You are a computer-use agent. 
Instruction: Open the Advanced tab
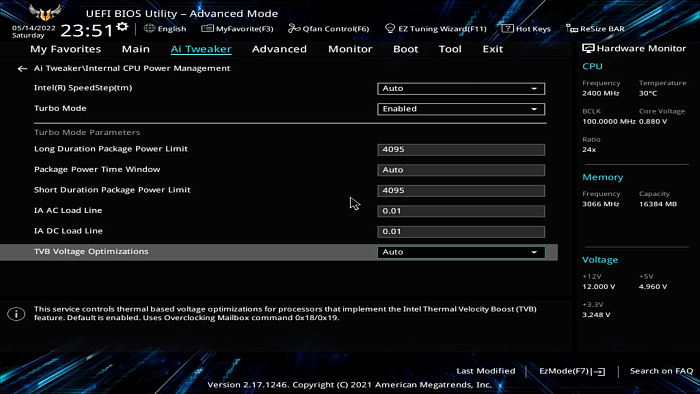tap(279, 49)
